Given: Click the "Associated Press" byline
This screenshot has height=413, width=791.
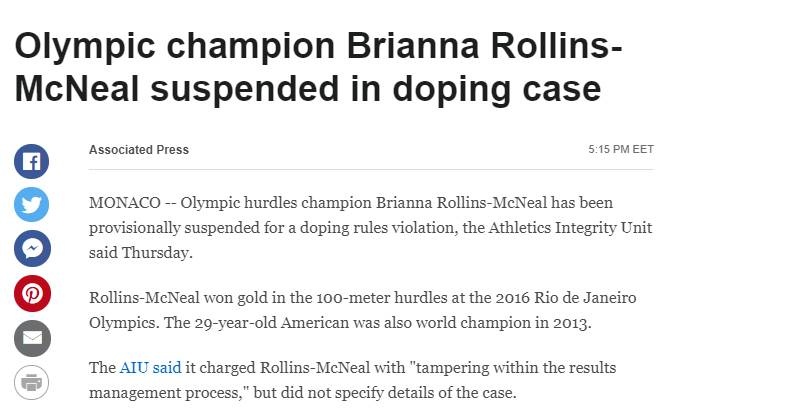Looking at the screenshot, I should tap(139, 150).
